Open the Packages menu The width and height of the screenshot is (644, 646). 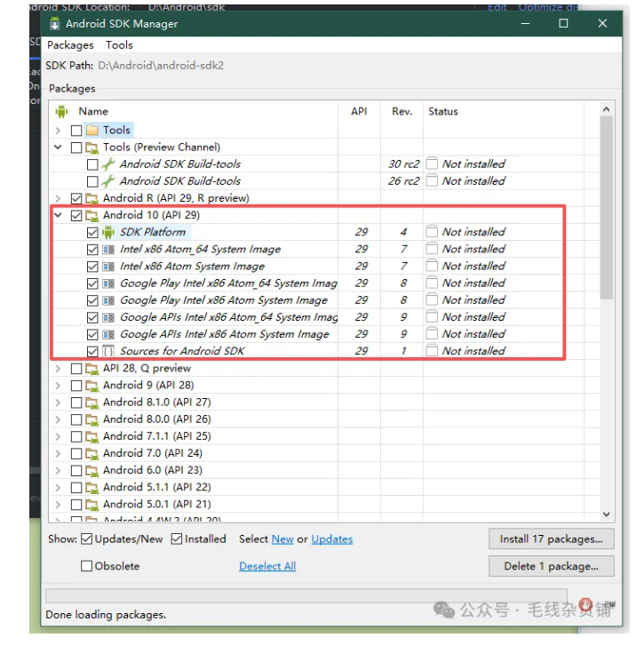70,45
